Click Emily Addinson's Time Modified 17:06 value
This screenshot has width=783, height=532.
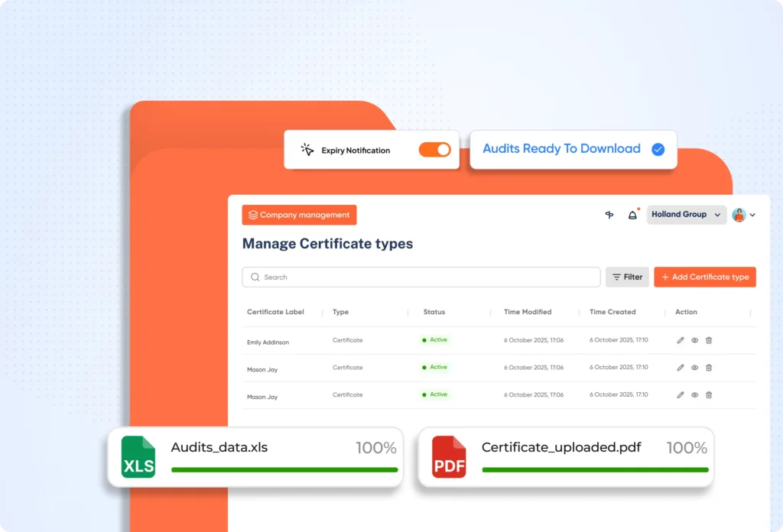(x=533, y=340)
